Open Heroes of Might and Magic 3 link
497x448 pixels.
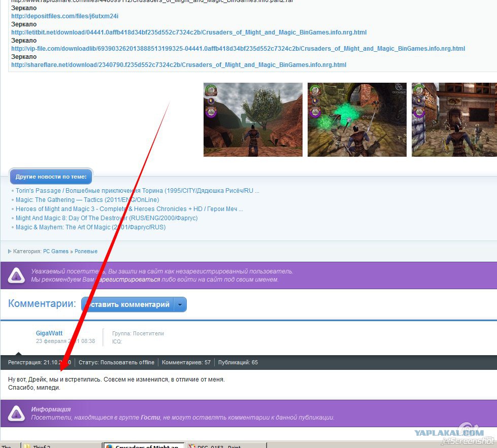click(129, 209)
